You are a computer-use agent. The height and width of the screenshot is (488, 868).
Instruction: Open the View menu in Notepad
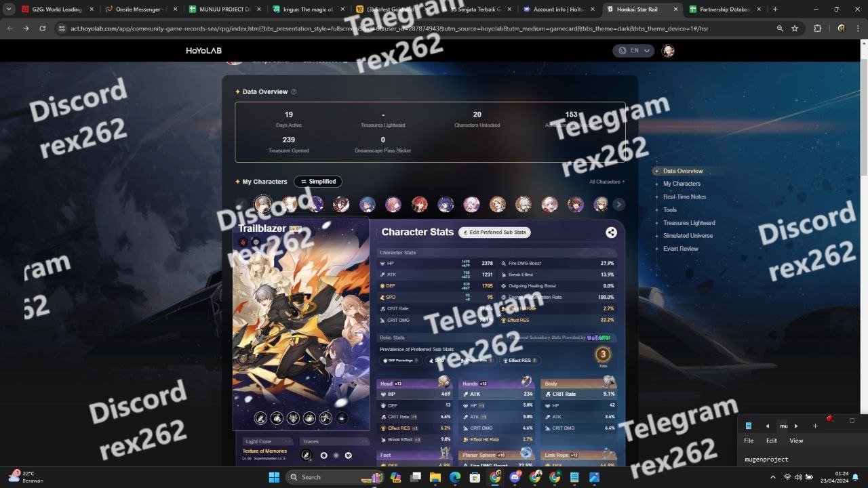796,441
